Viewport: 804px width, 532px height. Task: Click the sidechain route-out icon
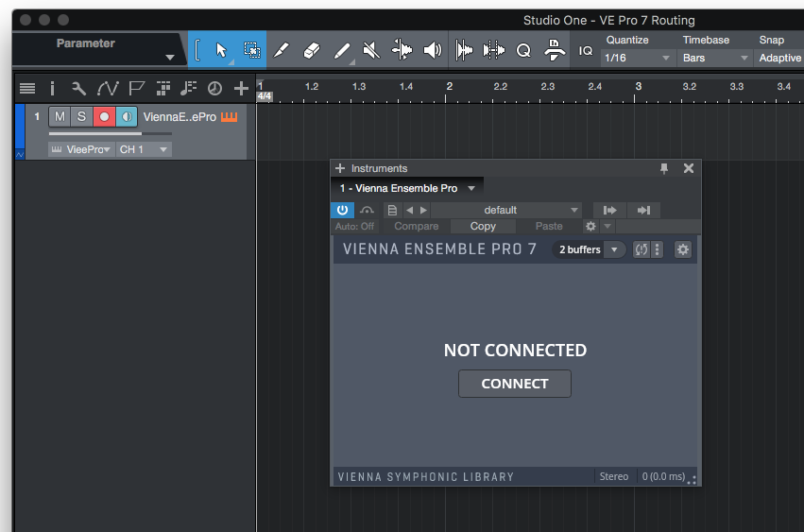coord(609,210)
